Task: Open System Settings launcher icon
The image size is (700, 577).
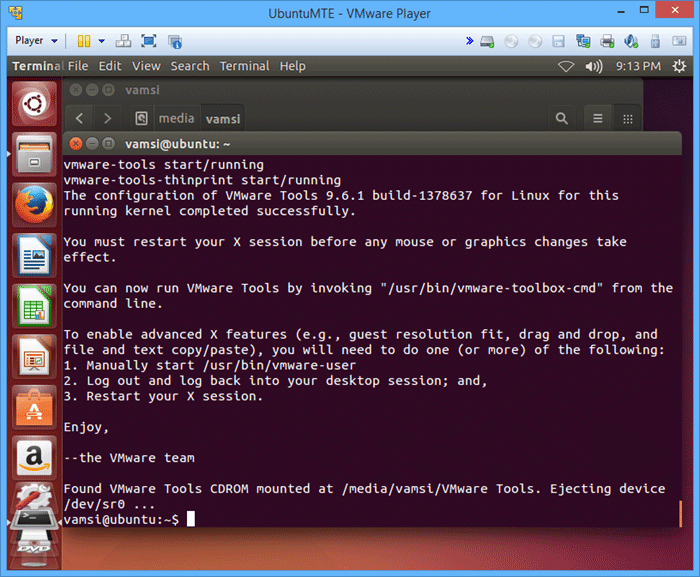Action: tap(33, 495)
